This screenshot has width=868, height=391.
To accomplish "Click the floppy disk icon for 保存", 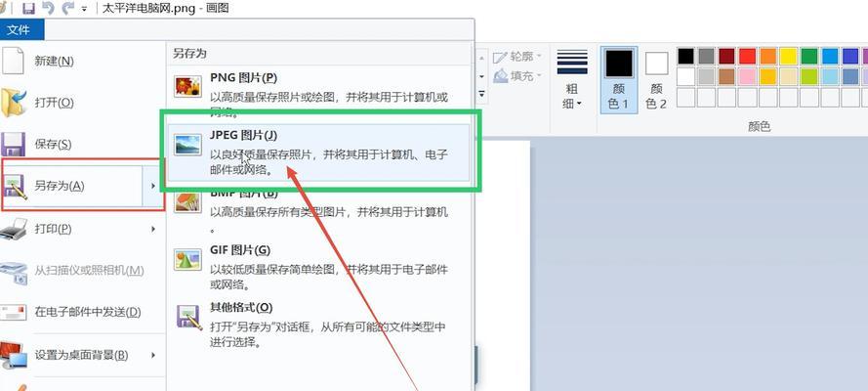I will (x=13, y=145).
